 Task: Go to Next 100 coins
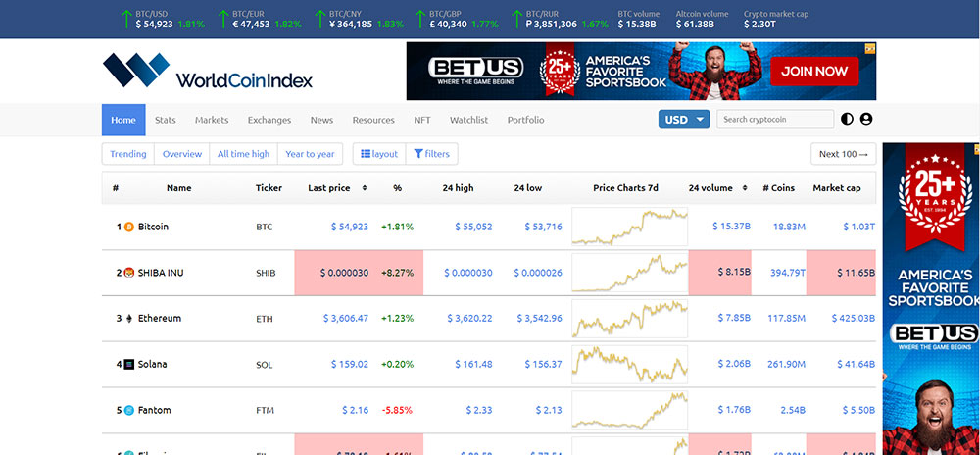[843, 154]
